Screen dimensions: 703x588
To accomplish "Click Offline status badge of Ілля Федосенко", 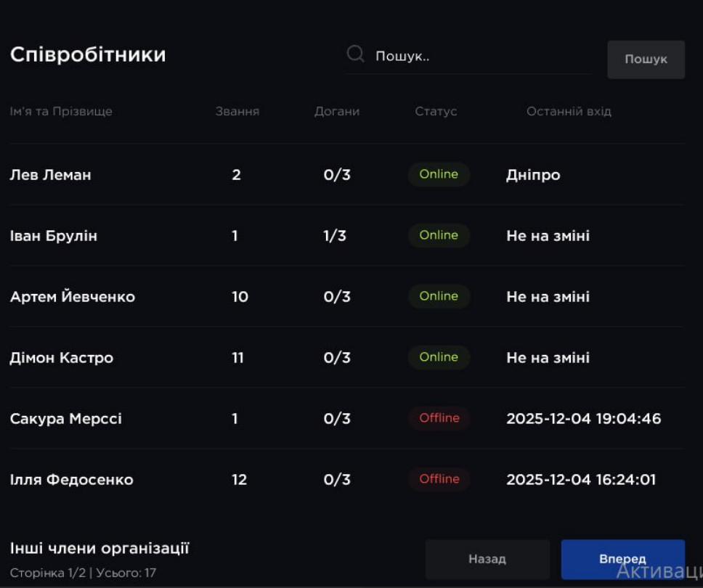I will [439, 479].
